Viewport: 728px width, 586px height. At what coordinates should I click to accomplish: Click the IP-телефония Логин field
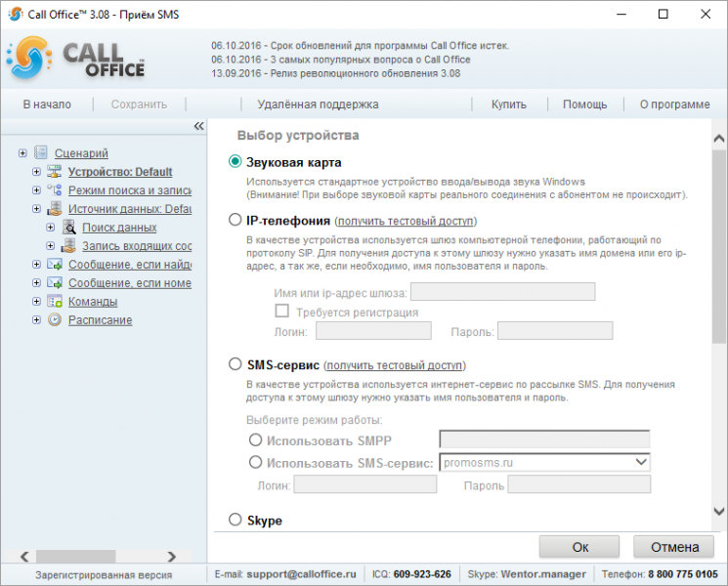(x=373, y=331)
